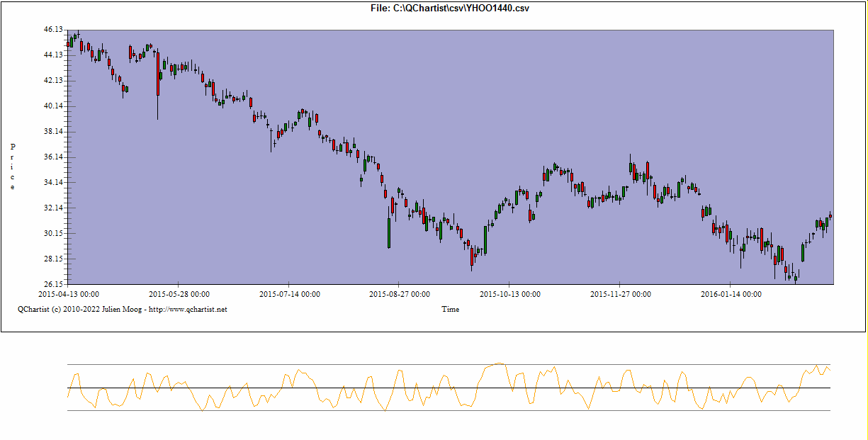Click the 26.15 price label at the axis bottom
This screenshot has height=440, width=868.
(x=53, y=284)
